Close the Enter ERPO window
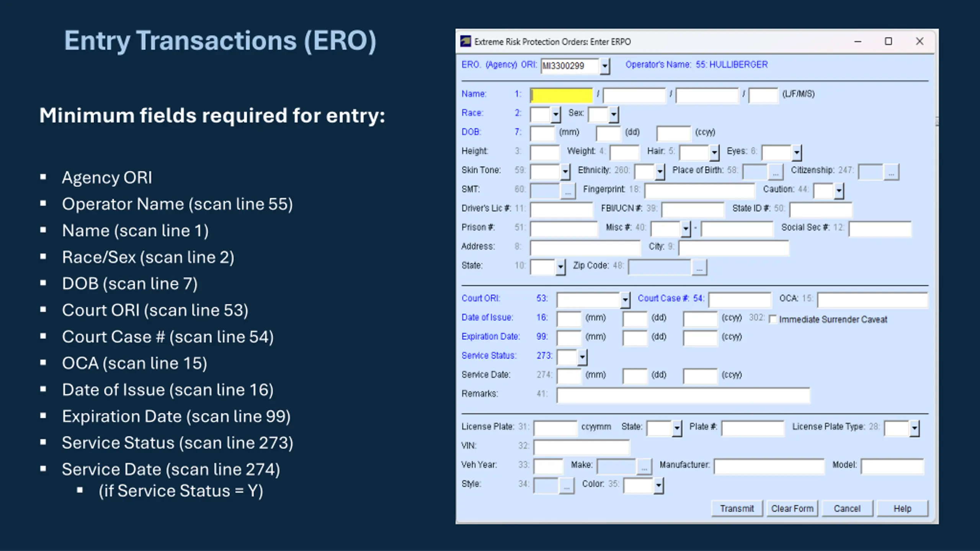Image resolution: width=980 pixels, height=551 pixels. (920, 41)
